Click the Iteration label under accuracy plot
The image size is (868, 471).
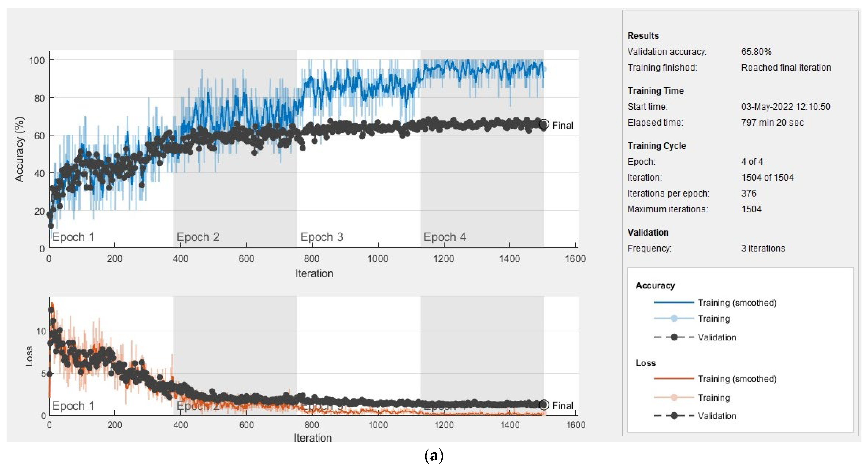(x=314, y=273)
